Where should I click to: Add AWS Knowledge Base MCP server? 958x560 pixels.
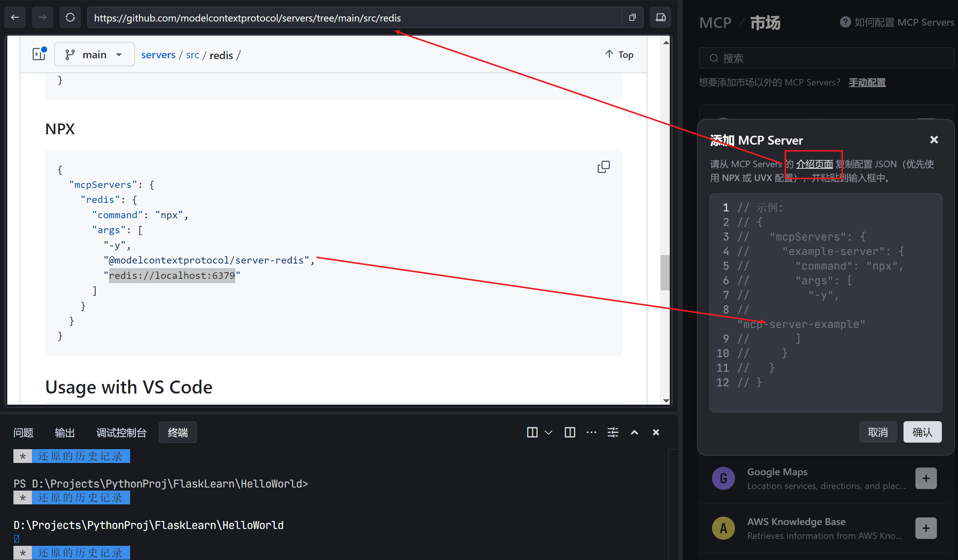pos(926,528)
